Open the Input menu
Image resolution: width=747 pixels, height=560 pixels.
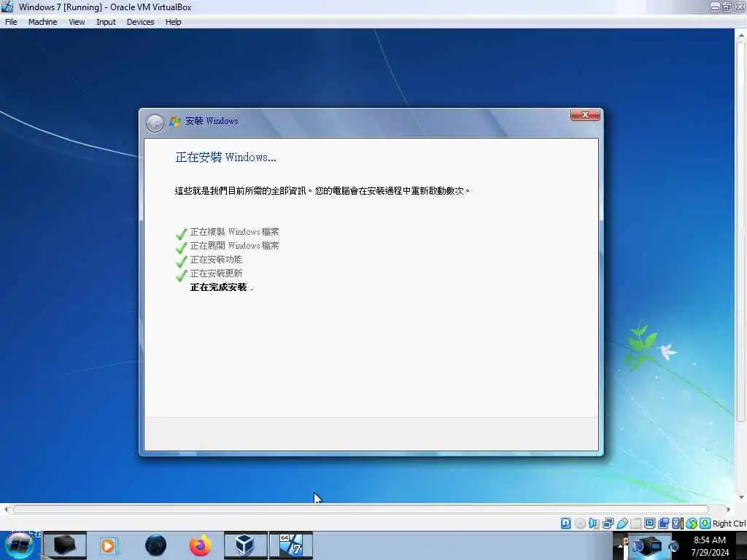pos(106,22)
